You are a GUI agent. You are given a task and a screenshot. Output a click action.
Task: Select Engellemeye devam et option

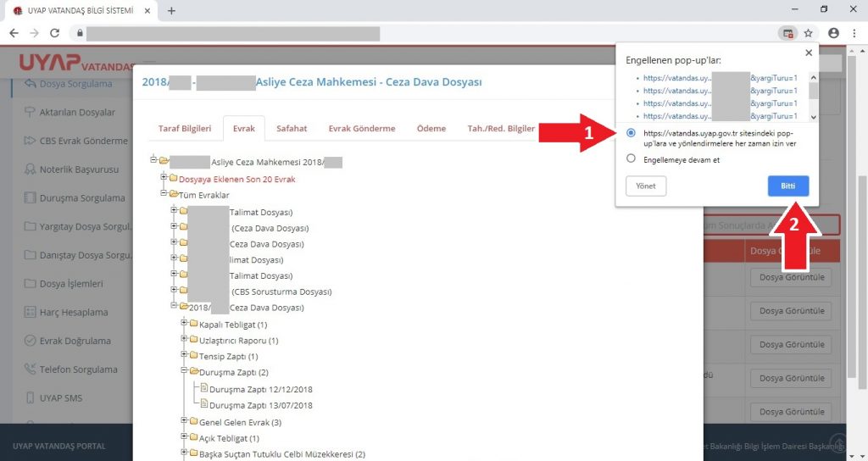(x=631, y=158)
